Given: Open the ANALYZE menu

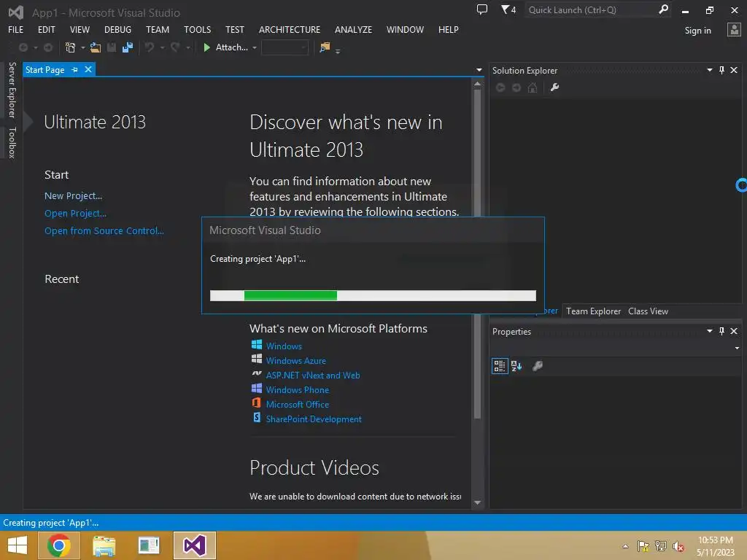Looking at the screenshot, I should pos(353,29).
